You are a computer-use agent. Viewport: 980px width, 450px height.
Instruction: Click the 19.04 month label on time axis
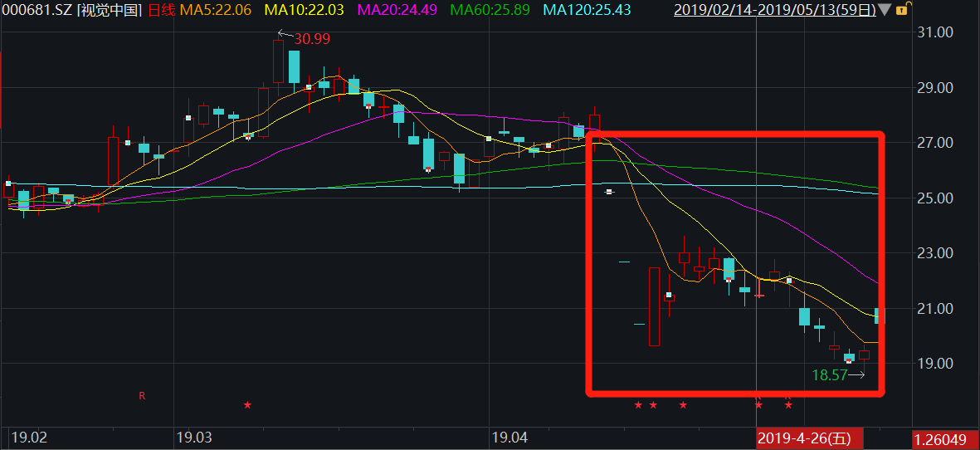509,436
